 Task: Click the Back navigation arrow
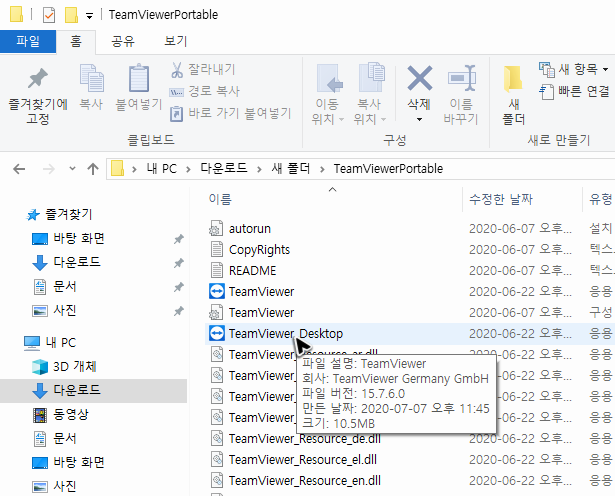click(19, 169)
